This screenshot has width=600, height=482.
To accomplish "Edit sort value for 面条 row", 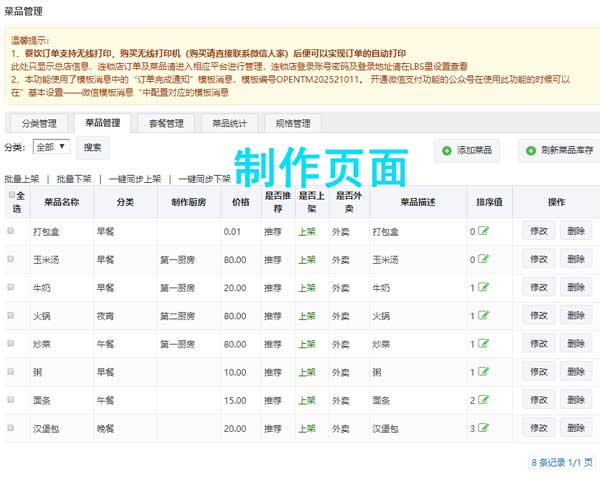I will click(x=483, y=400).
